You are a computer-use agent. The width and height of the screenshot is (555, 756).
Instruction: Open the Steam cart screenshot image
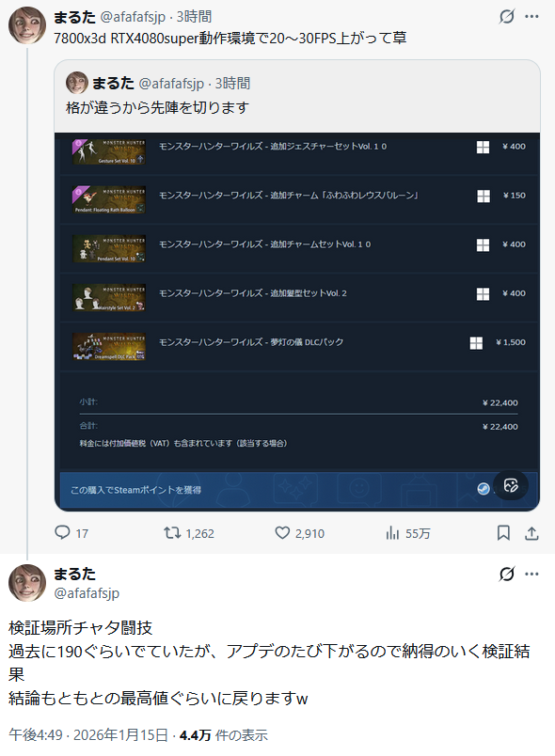(297, 322)
